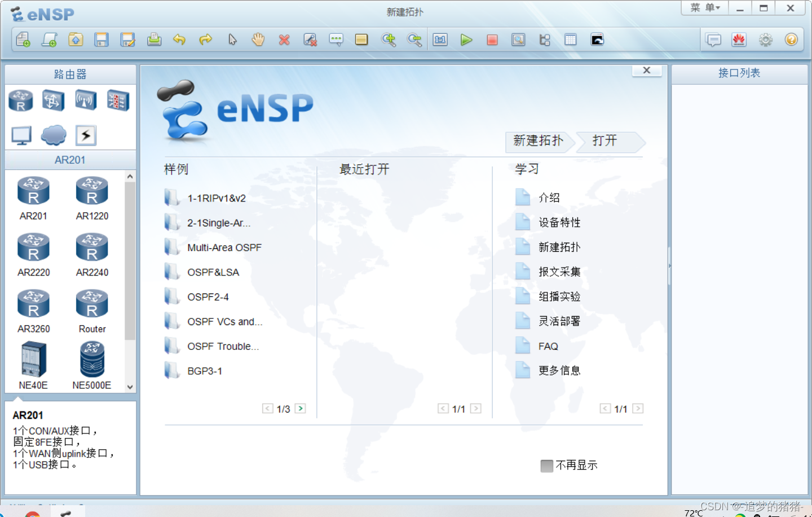
Task: Select the arrow pointer tool
Action: [x=232, y=40]
